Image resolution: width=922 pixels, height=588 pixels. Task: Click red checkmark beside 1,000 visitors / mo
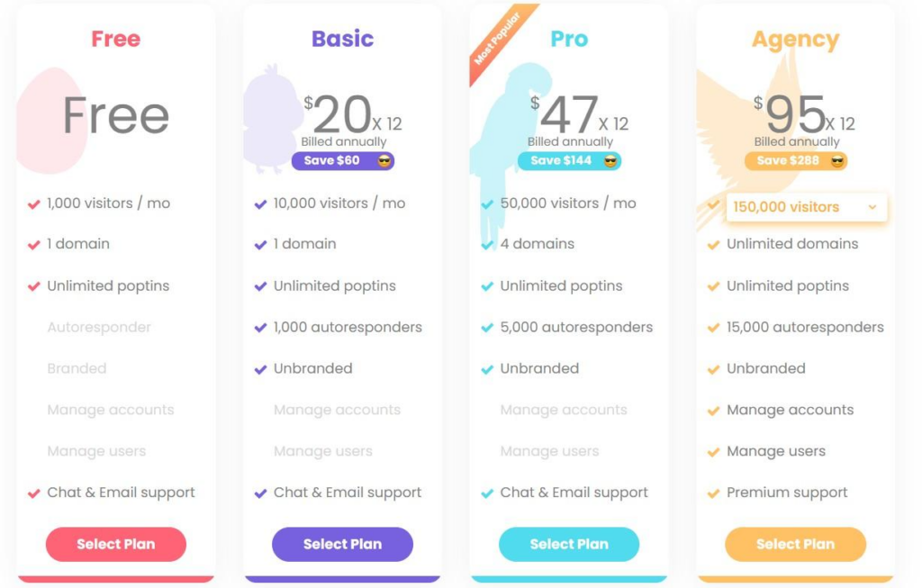point(33,204)
